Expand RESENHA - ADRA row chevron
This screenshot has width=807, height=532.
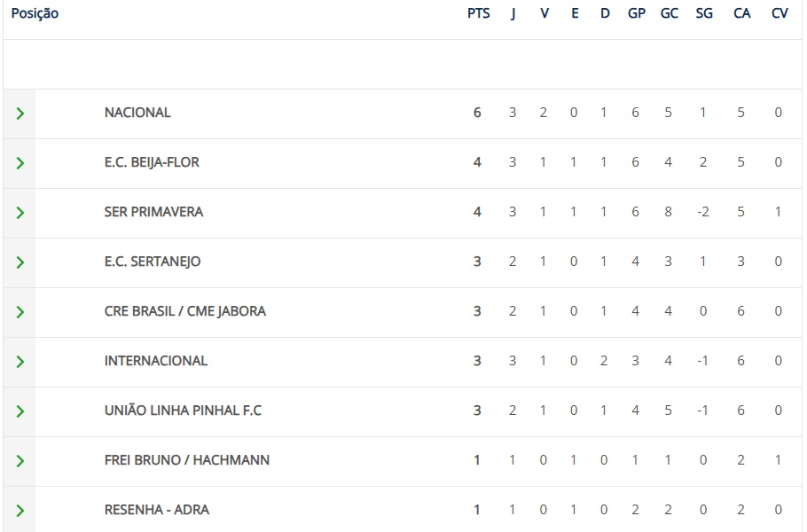pos(20,511)
